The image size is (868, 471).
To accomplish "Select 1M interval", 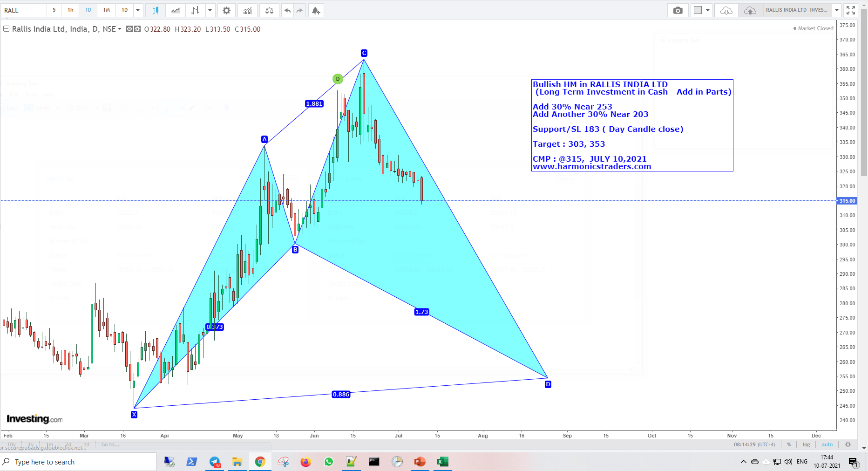I will pyautogui.click(x=107, y=10).
